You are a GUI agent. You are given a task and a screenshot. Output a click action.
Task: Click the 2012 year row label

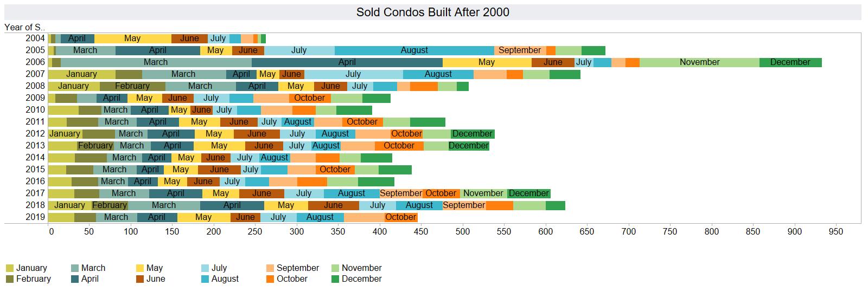[x=35, y=134]
